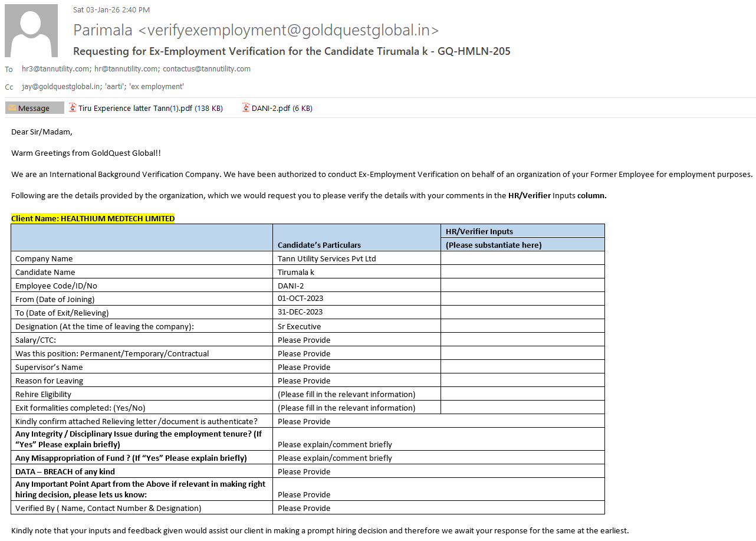
Task: Click HR/Verifier input cell for Company Name
Action: pos(522,258)
